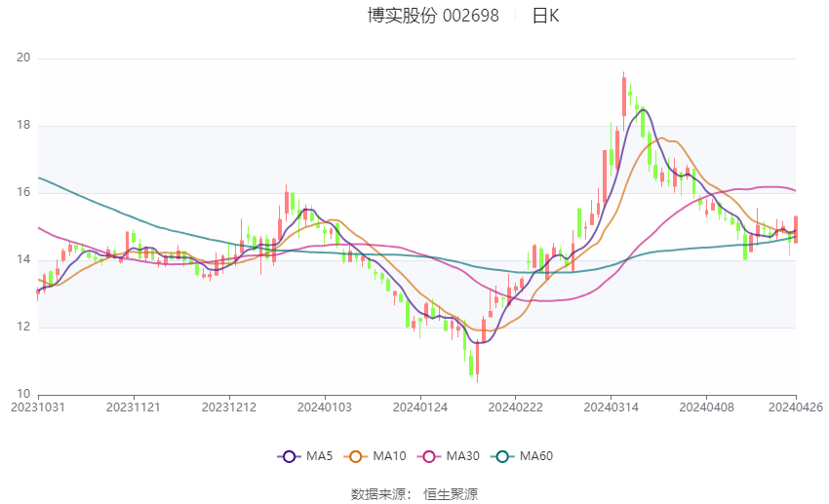Click the pink MA30 legend circle marker

(427, 456)
